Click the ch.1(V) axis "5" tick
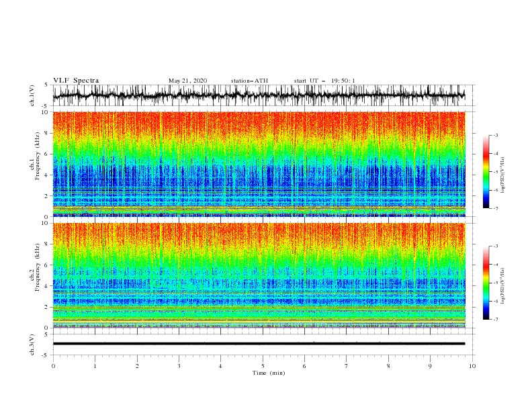532x411 pixels. [x=46, y=85]
